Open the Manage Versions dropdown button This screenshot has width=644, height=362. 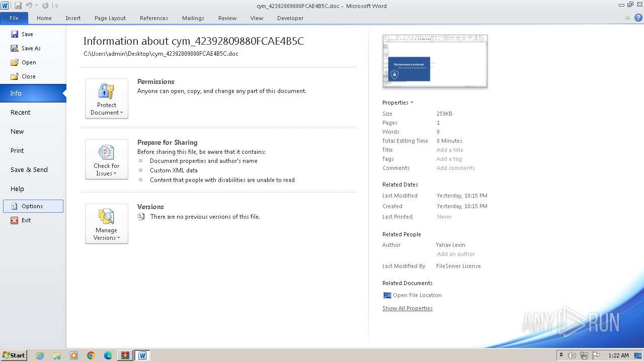click(107, 224)
